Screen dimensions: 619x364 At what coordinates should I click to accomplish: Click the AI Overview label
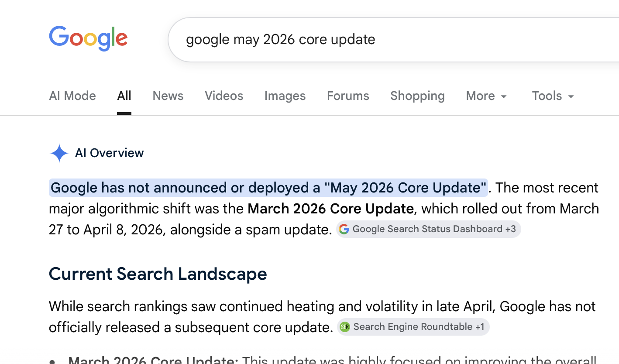click(109, 153)
